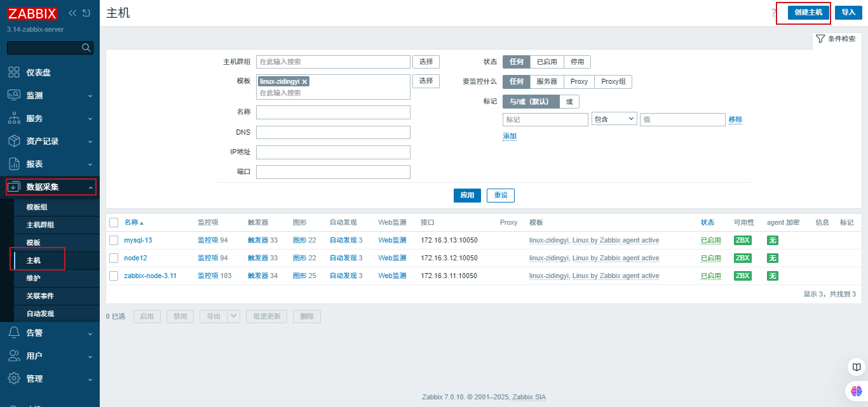Expand the 告警 menu chevron
The height and width of the screenshot is (407, 868).
point(90,333)
